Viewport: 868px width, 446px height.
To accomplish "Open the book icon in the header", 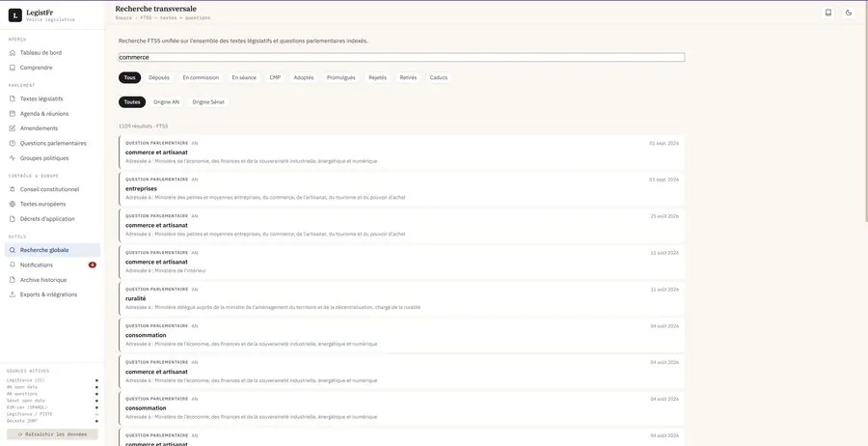I will (828, 13).
